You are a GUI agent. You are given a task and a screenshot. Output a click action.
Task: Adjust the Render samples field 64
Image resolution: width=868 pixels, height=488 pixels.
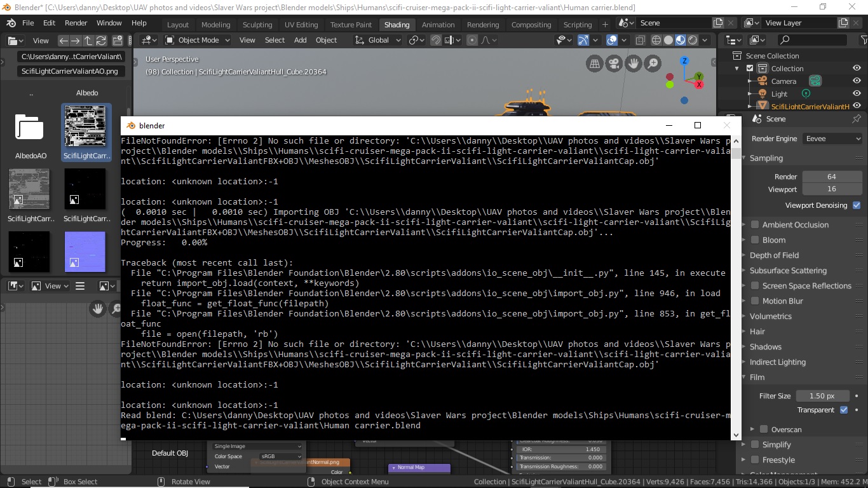[x=831, y=177]
